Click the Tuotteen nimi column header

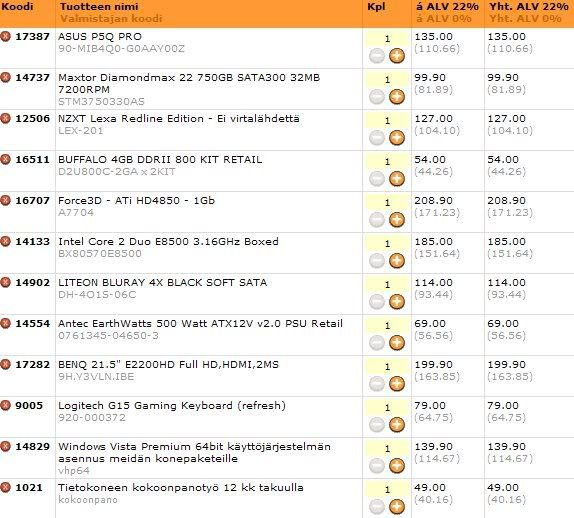[99, 7]
